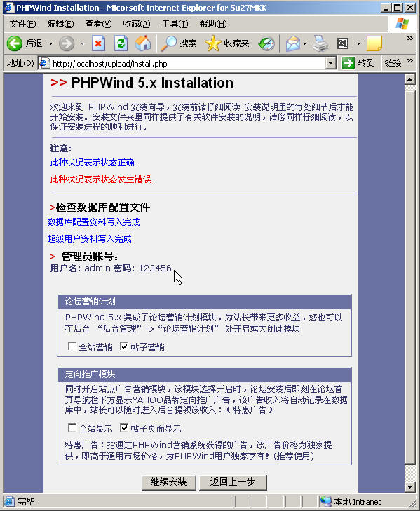Open Favorites star icon
The image size is (420, 511).
pyautogui.click(x=213, y=43)
